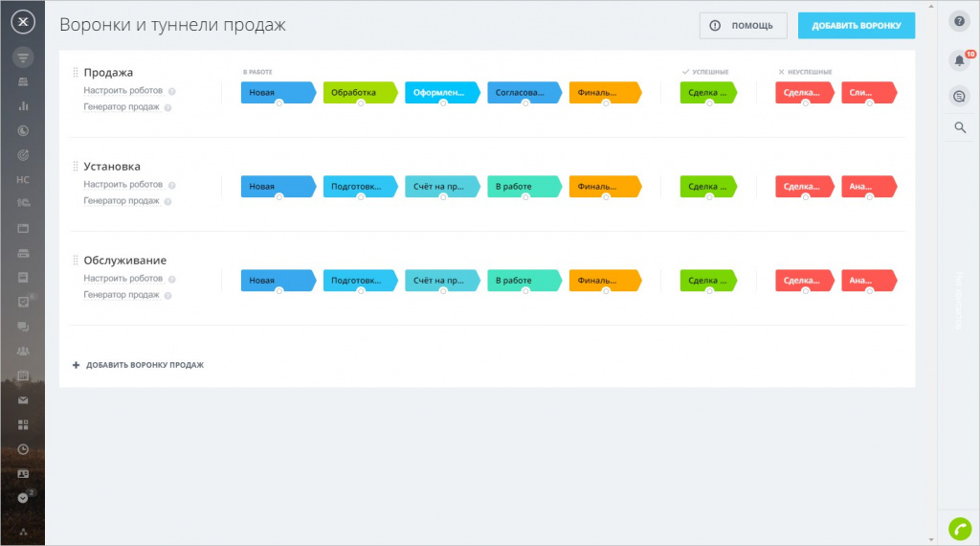The height and width of the screenshot is (546, 980).
Task: Select the Финаль... stage in Обслуживание
Action: [x=605, y=281]
